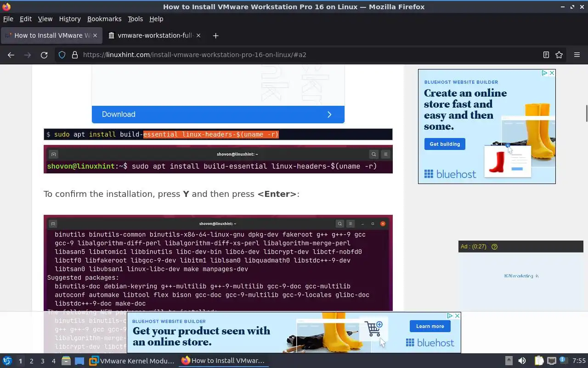Open file manager from taskbar
588x368 pixels.
click(x=66, y=361)
